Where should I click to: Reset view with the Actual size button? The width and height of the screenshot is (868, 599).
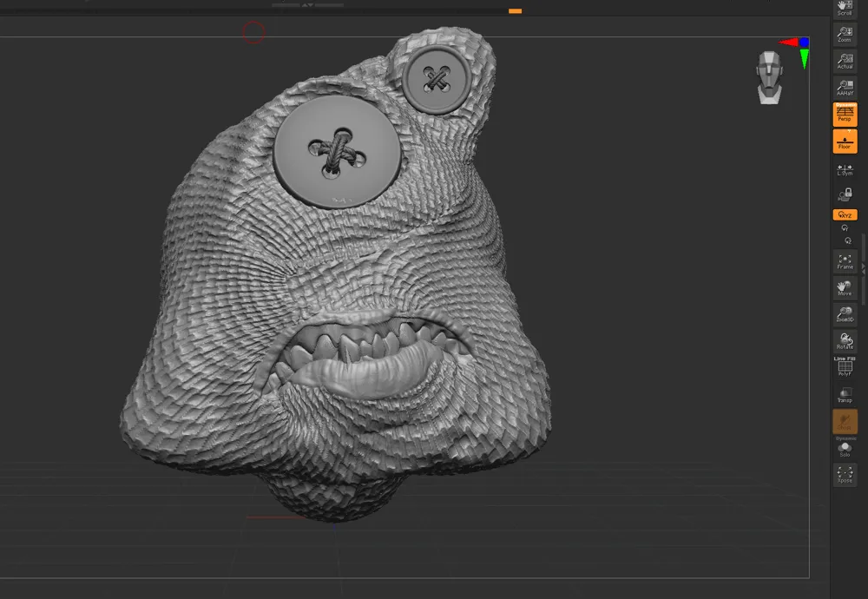click(x=845, y=61)
